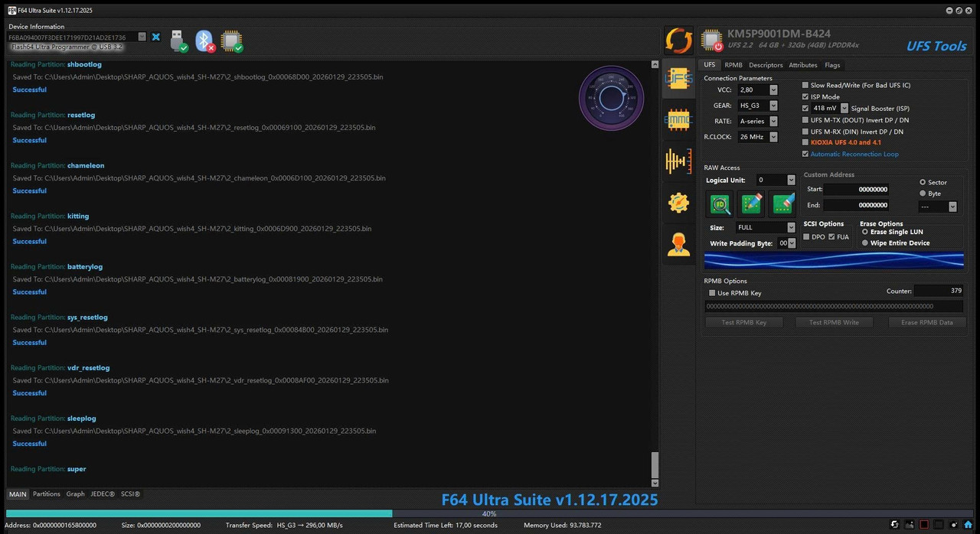This screenshot has height=534, width=980.
Task: Click the circular speed gauge dial
Action: point(611,98)
